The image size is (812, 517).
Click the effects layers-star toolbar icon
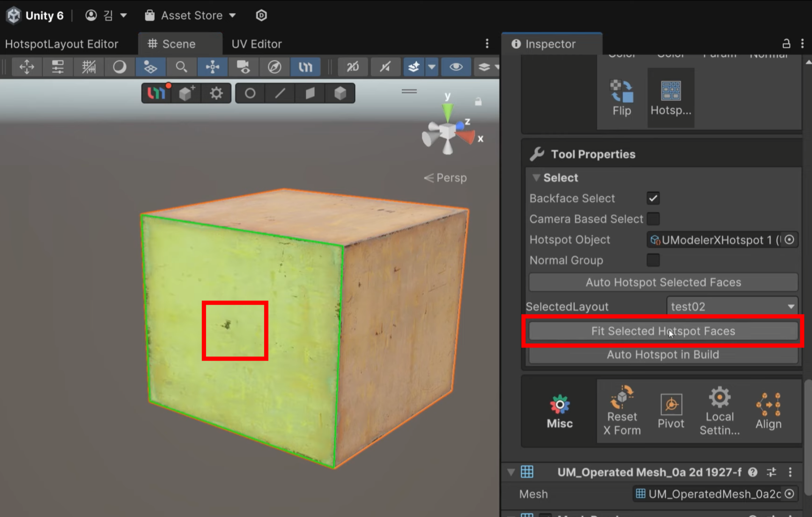tap(414, 67)
